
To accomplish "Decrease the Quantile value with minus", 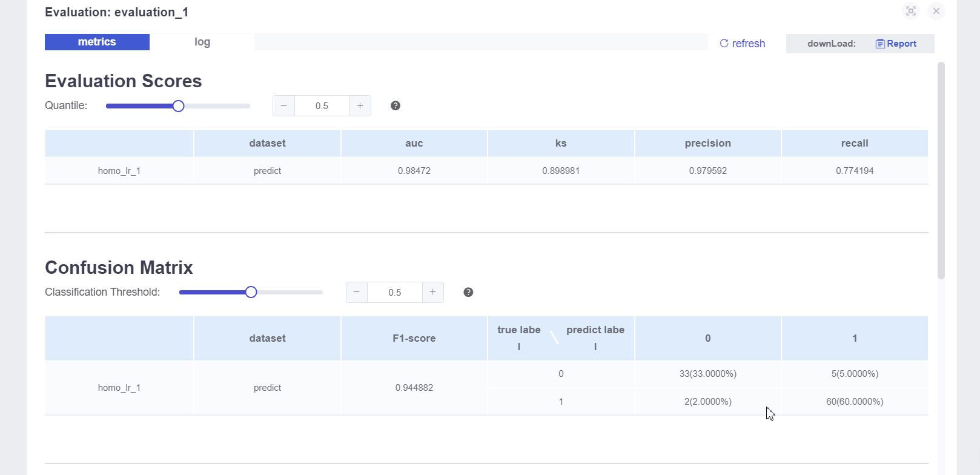I will click(283, 105).
